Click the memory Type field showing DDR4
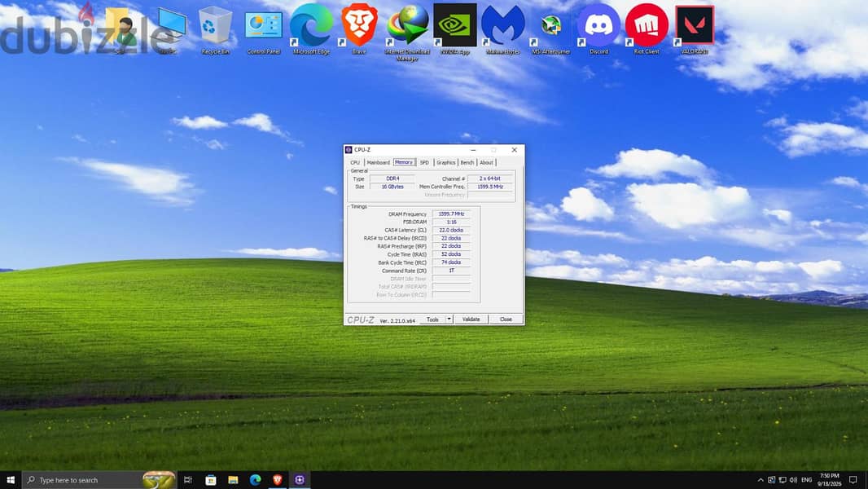This screenshot has height=489, width=868. (x=392, y=178)
